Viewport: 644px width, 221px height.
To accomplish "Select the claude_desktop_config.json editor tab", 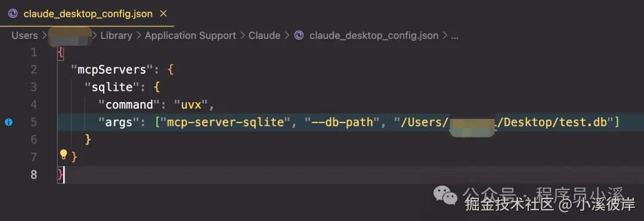I will [x=87, y=14].
